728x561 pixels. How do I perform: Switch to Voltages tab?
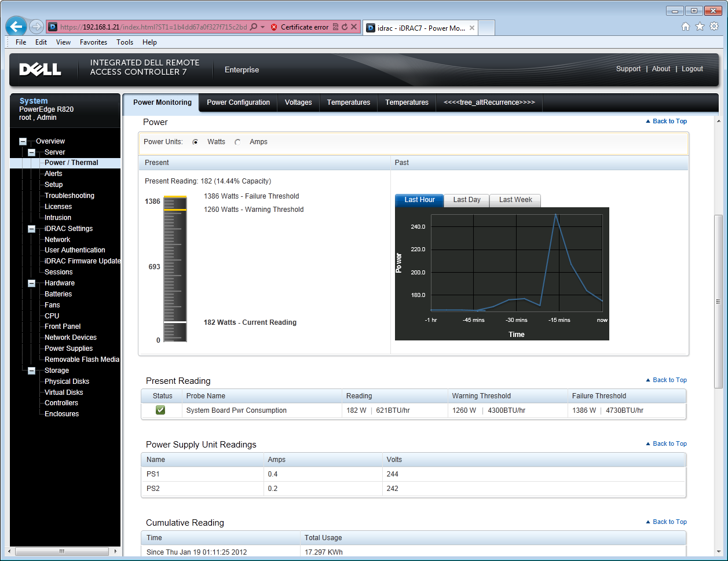(298, 102)
